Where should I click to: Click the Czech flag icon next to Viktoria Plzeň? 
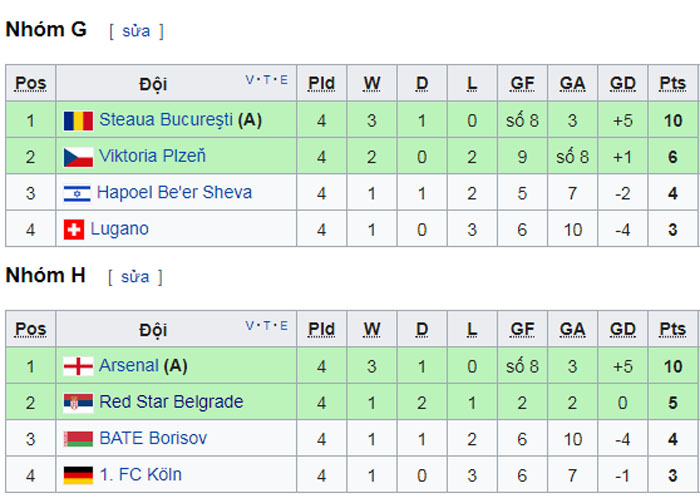pyautogui.click(x=78, y=157)
